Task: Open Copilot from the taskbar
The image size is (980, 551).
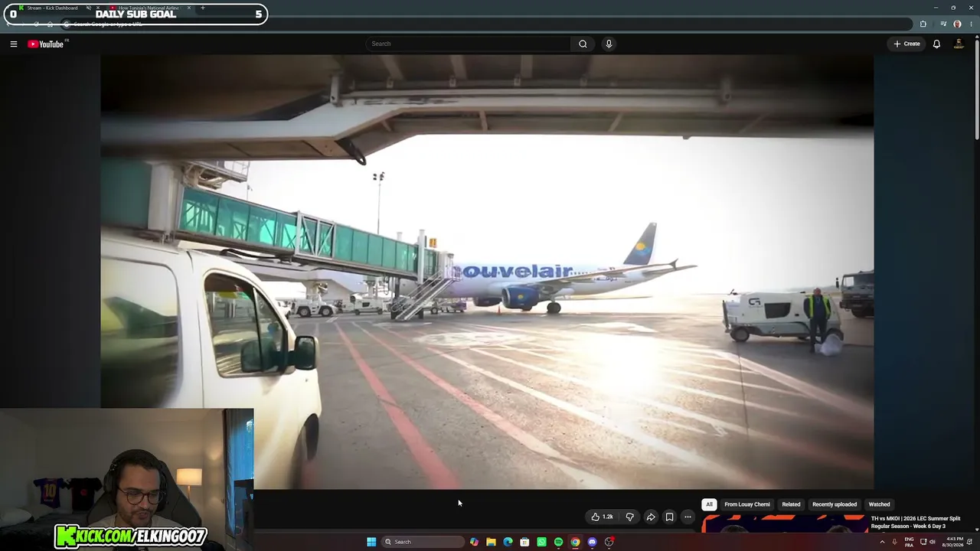Action: click(474, 542)
